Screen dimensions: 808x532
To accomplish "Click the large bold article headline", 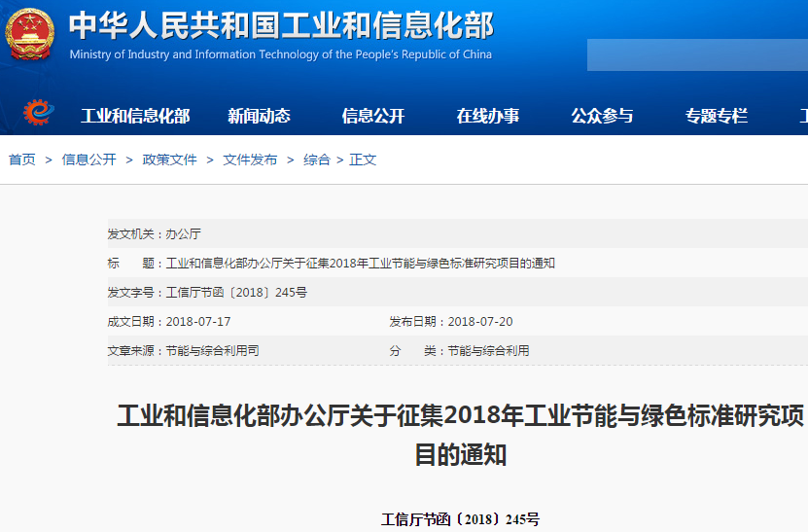I will [x=460, y=435].
